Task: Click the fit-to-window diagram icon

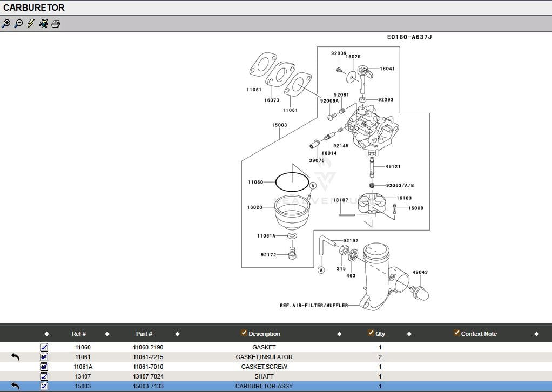Action: pos(43,24)
